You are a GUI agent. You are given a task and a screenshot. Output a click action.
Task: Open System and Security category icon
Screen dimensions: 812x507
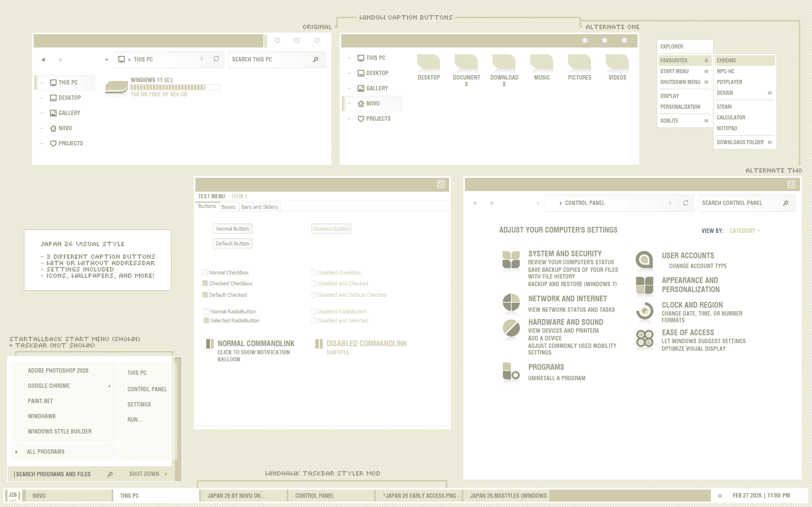pyautogui.click(x=511, y=260)
